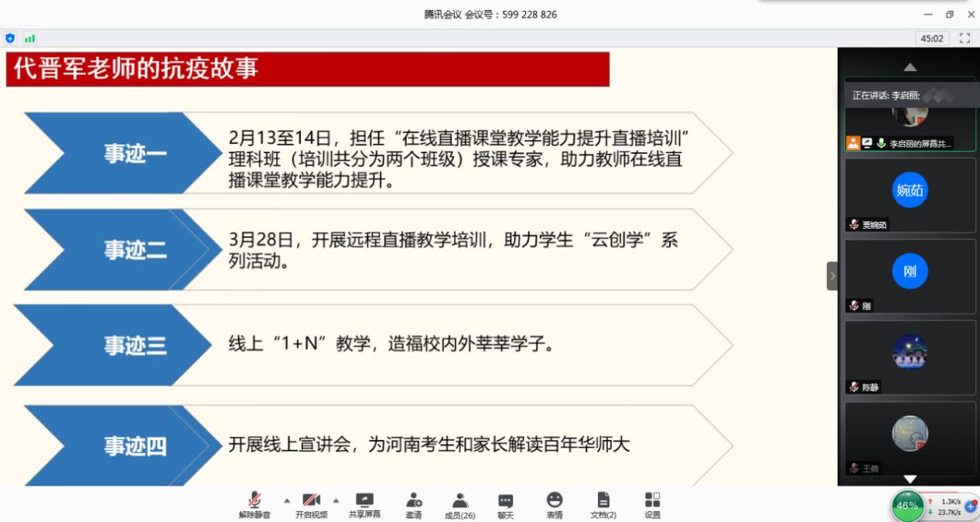Open the emoji reactions (表情)
The image size is (980, 522).
point(555,504)
